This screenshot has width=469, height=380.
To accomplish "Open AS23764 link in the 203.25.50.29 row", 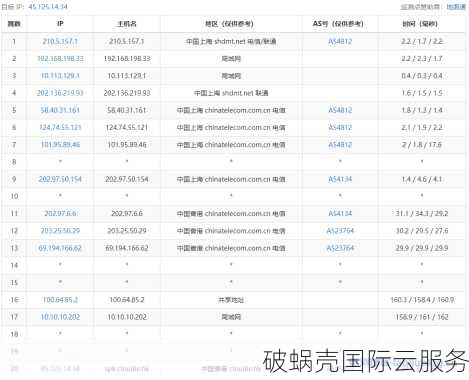I will pyautogui.click(x=340, y=231).
